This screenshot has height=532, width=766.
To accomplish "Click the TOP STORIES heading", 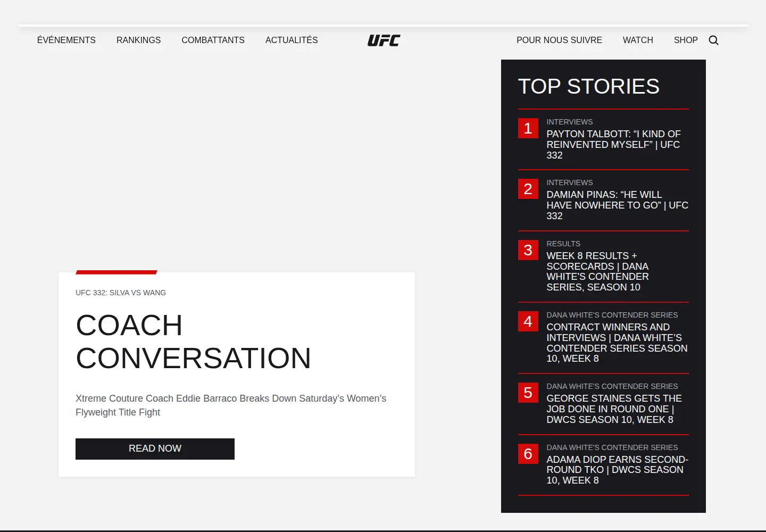I will pos(589,86).
